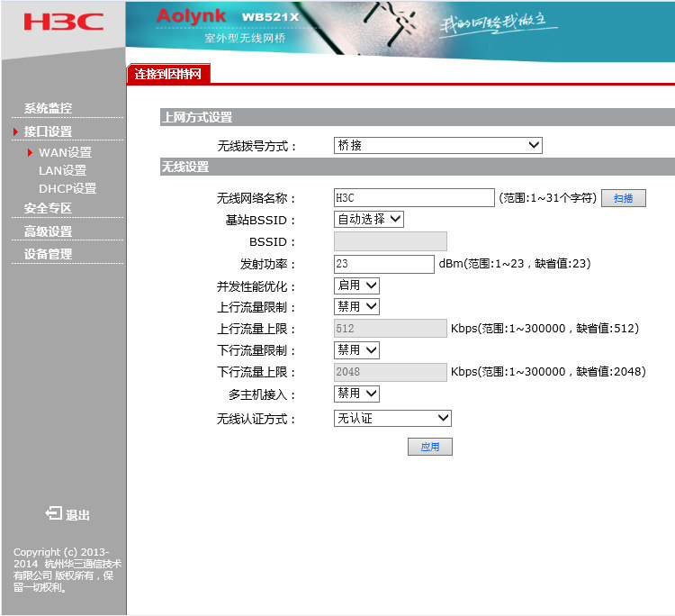Viewport: 675px width, 616px height.
Task: Open 接口设置 menu
Action: click(48, 131)
